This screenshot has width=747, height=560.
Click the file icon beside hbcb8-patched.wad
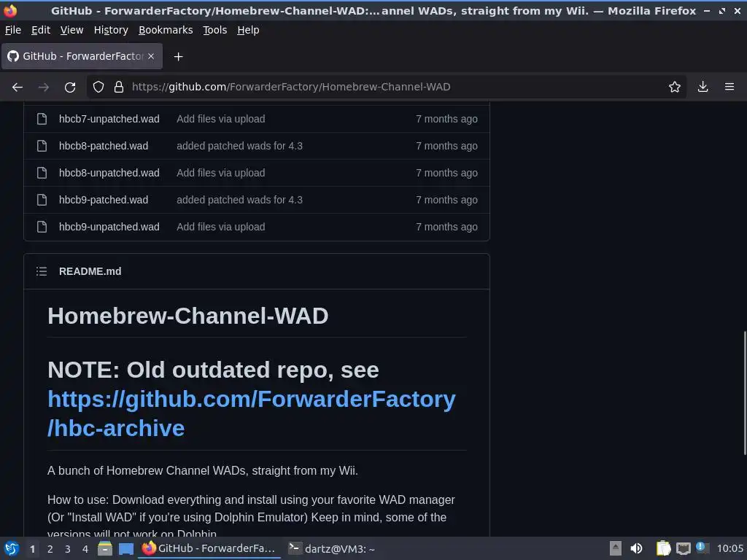pyautogui.click(x=42, y=146)
